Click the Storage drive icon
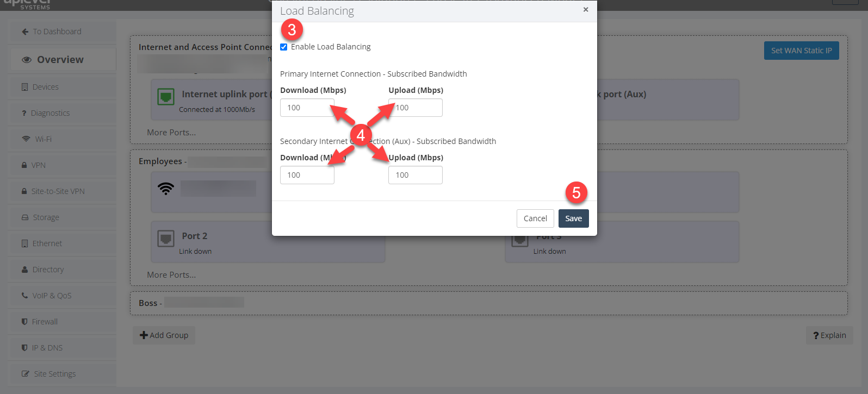Screen dimensions: 868x394 point(25,217)
